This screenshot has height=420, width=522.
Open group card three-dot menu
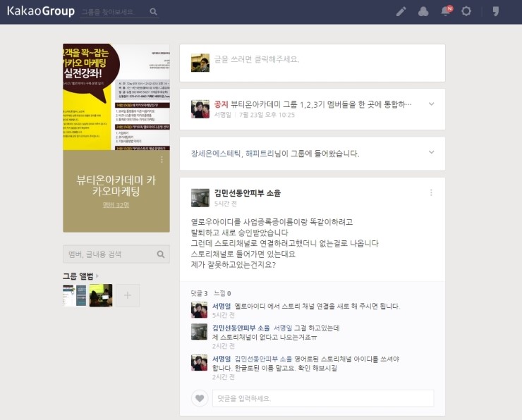point(162,160)
